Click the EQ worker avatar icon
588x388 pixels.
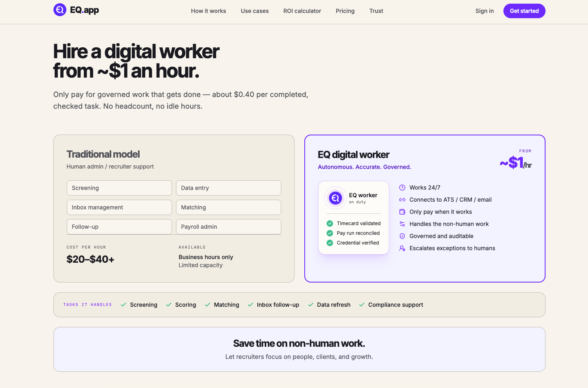[335, 198]
